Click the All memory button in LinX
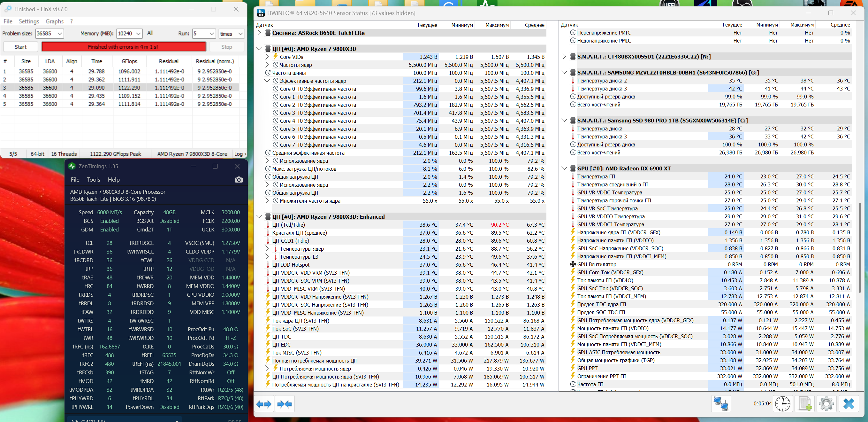 [x=149, y=33]
